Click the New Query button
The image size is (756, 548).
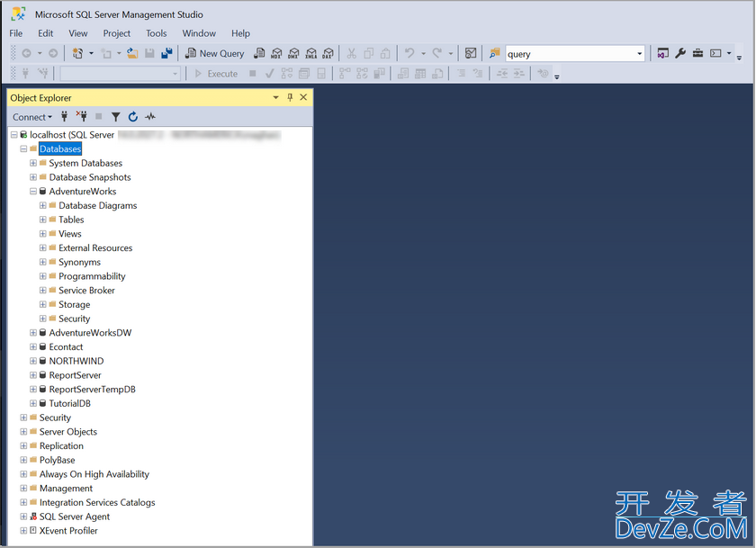[214, 54]
